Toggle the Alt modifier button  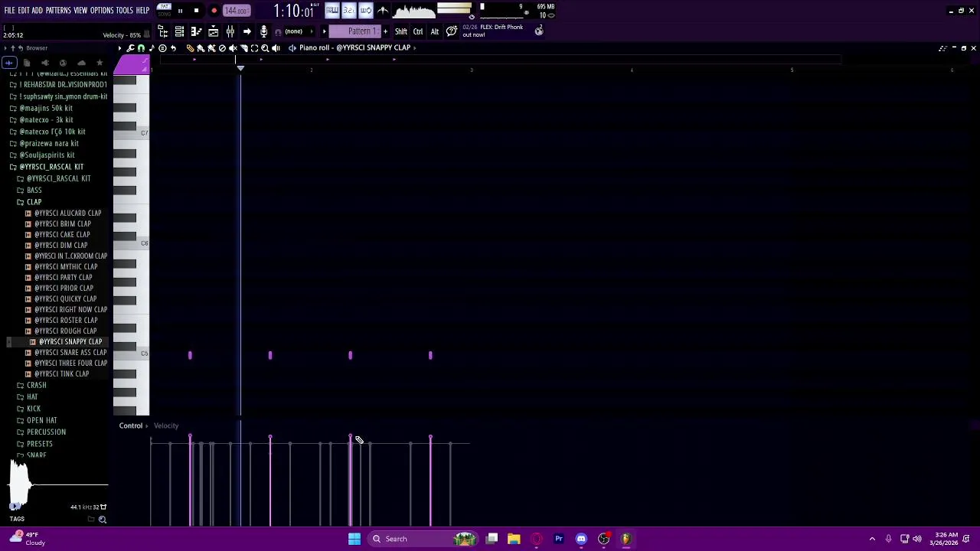434,31
